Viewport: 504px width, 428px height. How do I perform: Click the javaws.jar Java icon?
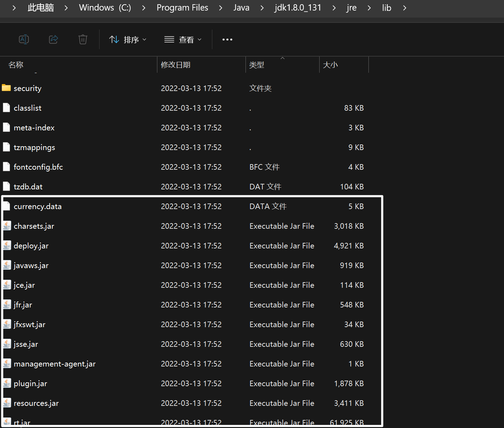pyautogui.click(x=7, y=265)
